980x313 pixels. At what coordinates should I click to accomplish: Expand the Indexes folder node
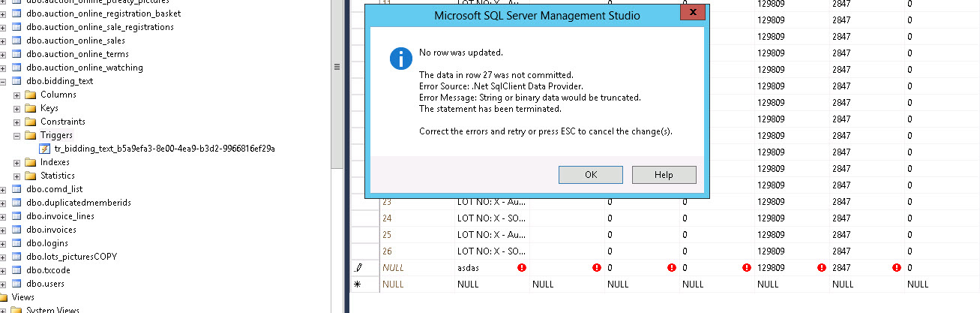coord(16,163)
